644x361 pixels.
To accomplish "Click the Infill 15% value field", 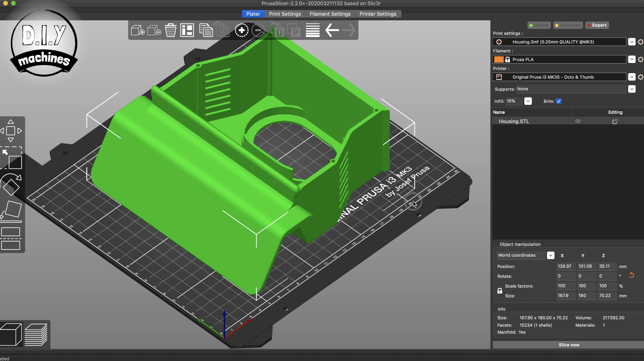I will [x=514, y=101].
